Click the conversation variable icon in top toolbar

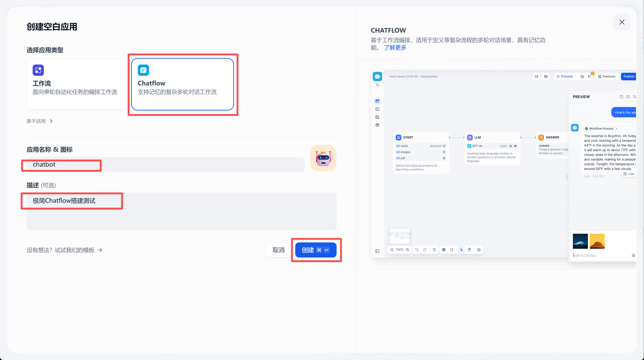[537, 77]
